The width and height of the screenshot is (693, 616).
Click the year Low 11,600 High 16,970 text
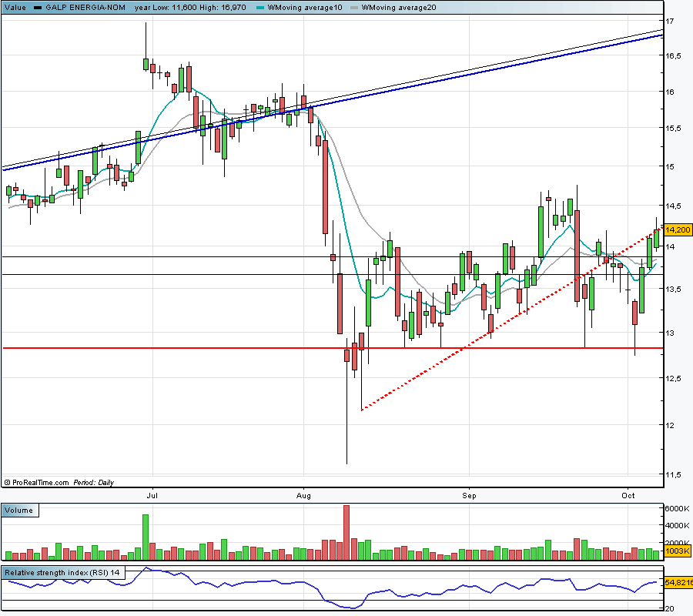click(190, 8)
